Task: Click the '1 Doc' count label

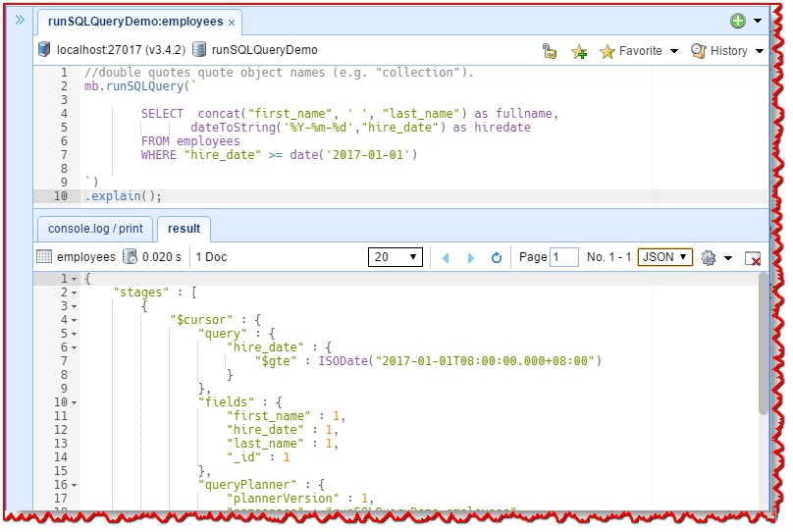Action: (x=211, y=257)
